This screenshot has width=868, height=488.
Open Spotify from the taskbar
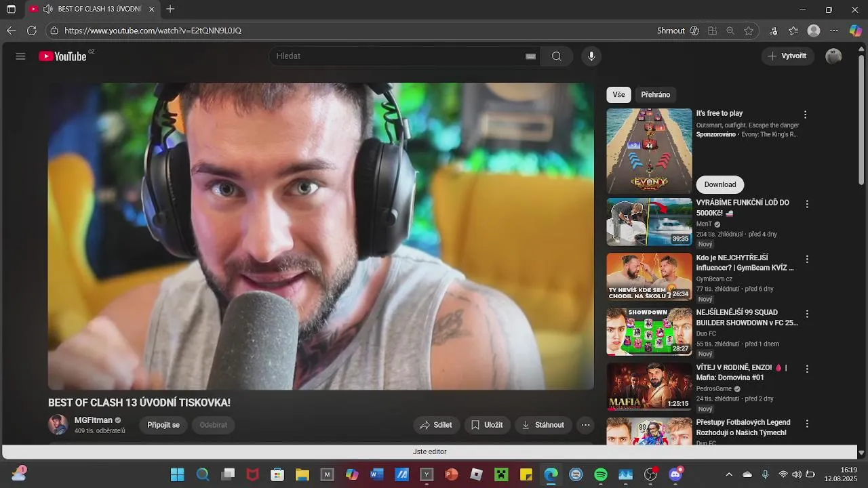(x=601, y=474)
